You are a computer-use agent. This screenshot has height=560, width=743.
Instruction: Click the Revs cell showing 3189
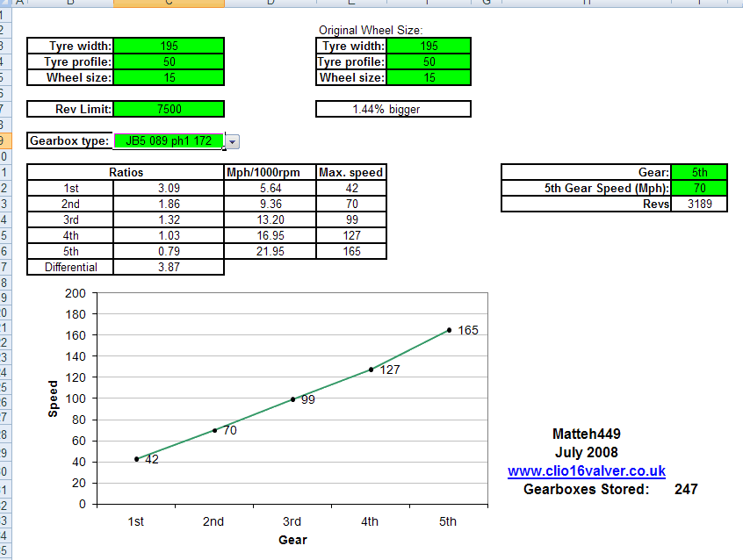point(700,204)
